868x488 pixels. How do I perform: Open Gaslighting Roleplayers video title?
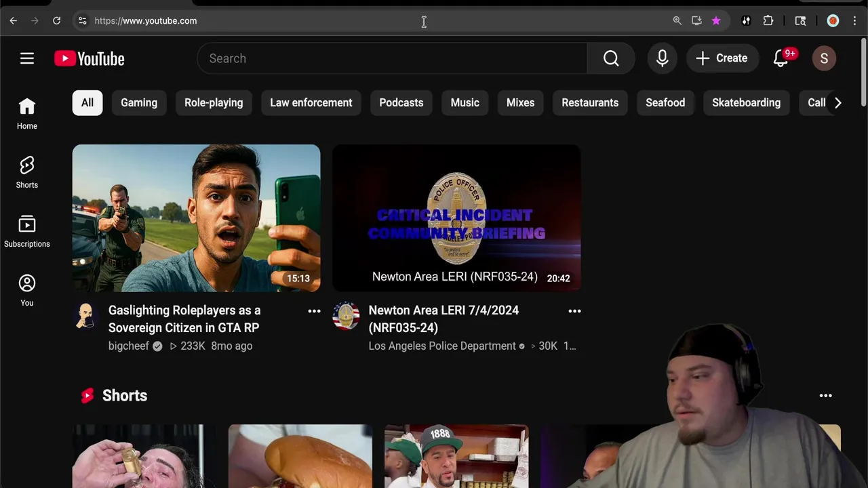184,319
